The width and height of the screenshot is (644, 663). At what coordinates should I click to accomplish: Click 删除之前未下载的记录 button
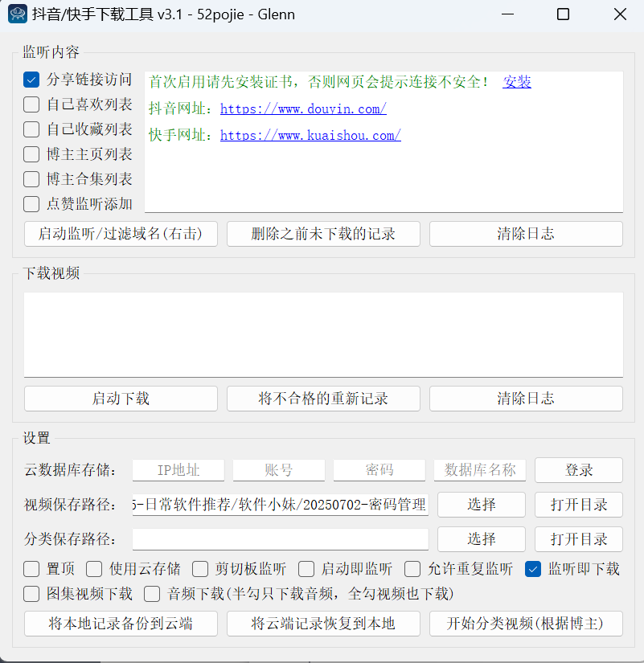[x=323, y=233]
